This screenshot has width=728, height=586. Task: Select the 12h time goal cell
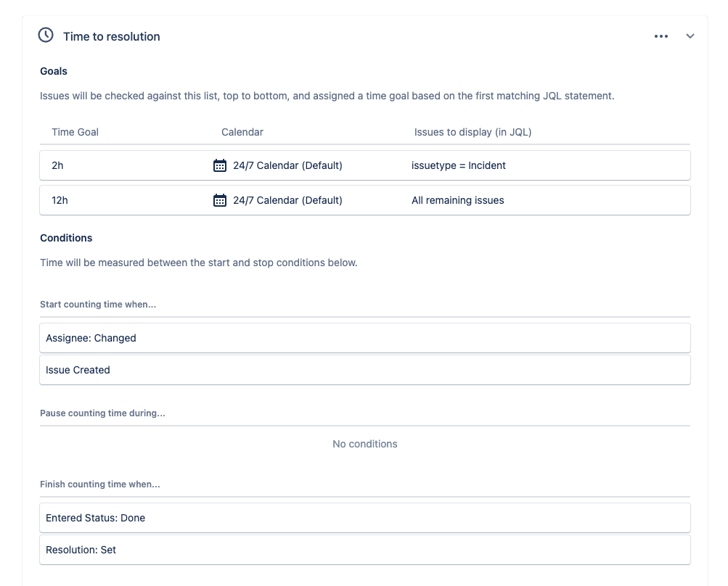60,200
